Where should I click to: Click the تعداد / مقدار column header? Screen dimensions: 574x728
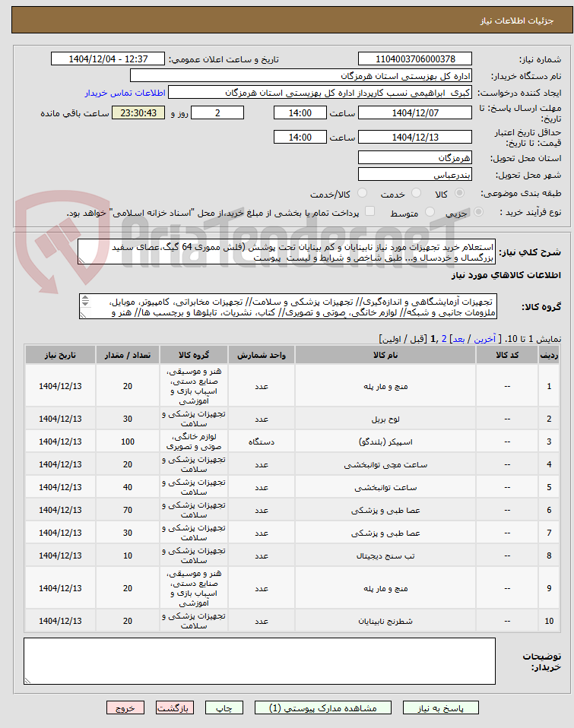coord(128,355)
